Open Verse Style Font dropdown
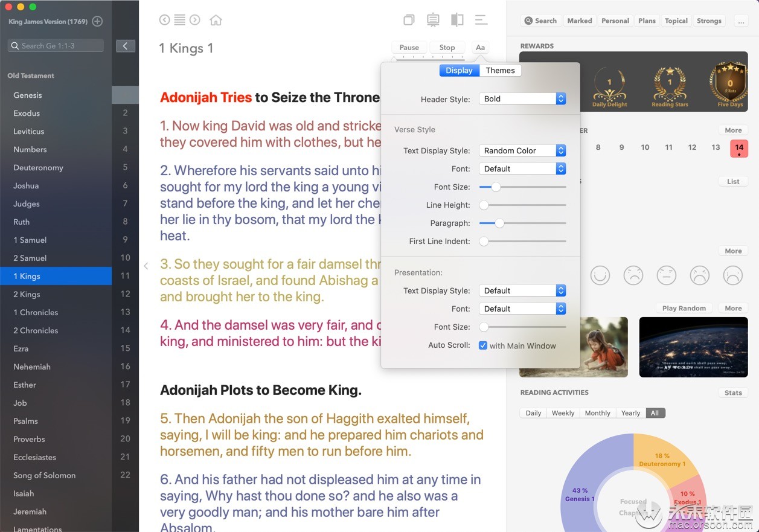Screen dimensions: 759x532 522,168
